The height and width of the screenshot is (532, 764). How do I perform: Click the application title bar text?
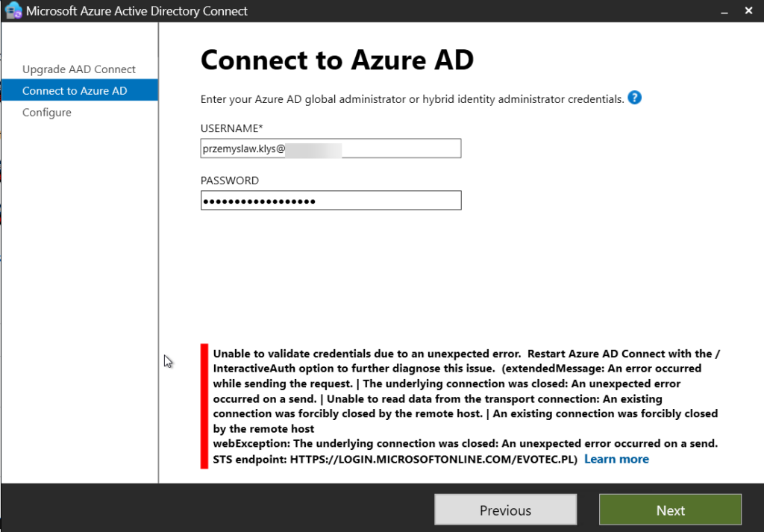pyautogui.click(x=131, y=10)
